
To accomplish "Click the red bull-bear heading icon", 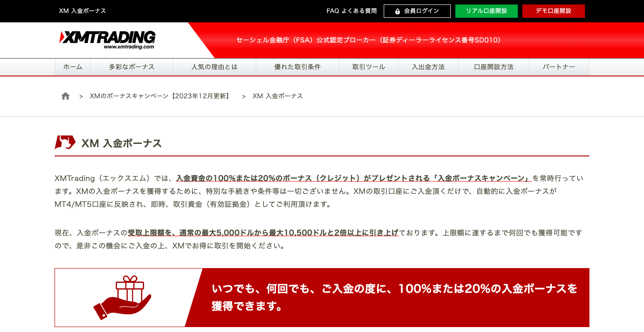I will coord(65,143).
